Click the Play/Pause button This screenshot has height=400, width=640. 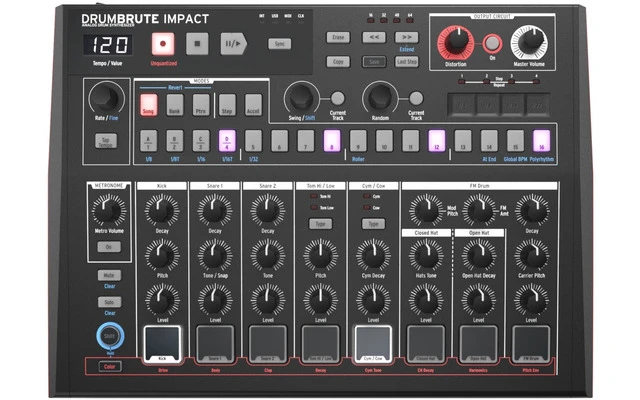[233, 44]
